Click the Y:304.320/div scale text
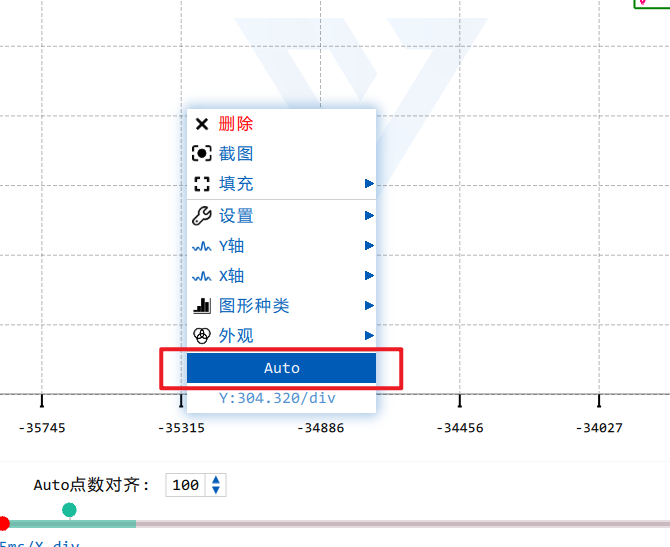The width and height of the screenshot is (670, 547). coord(277,398)
